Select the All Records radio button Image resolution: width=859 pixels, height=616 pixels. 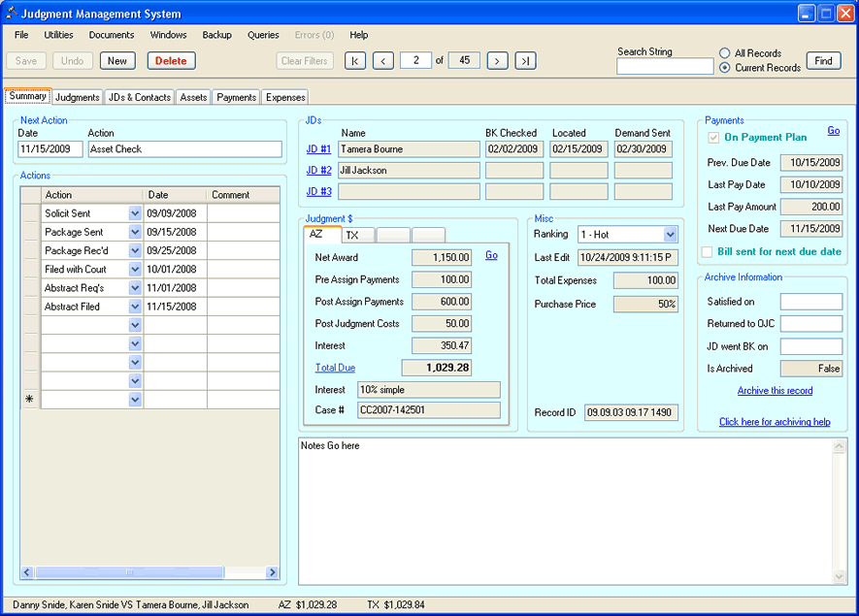coord(725,53)
